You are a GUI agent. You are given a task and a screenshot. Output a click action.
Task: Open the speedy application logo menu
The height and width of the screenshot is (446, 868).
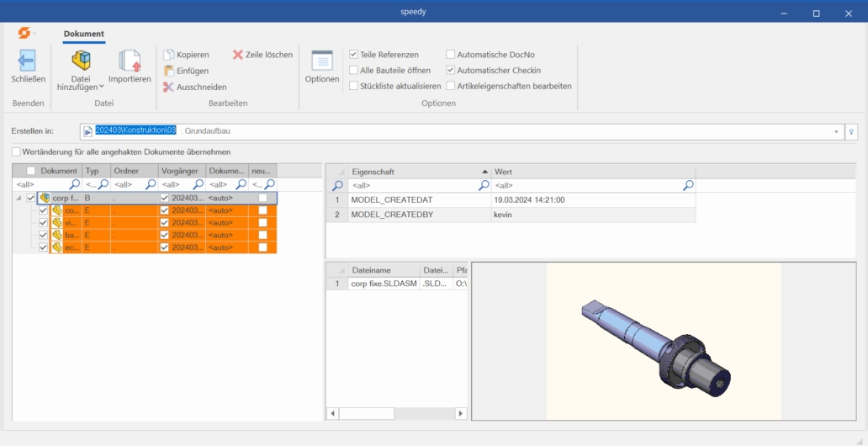tap(24, 34)
